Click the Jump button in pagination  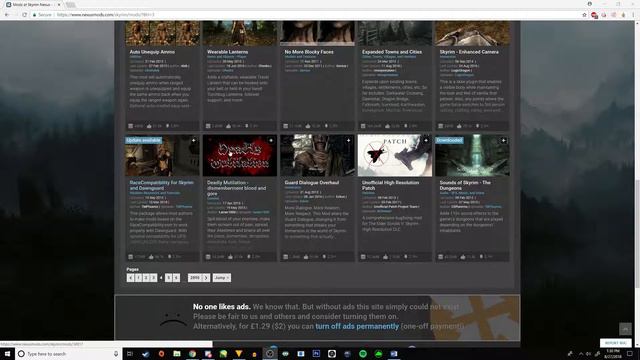[222, 278]
